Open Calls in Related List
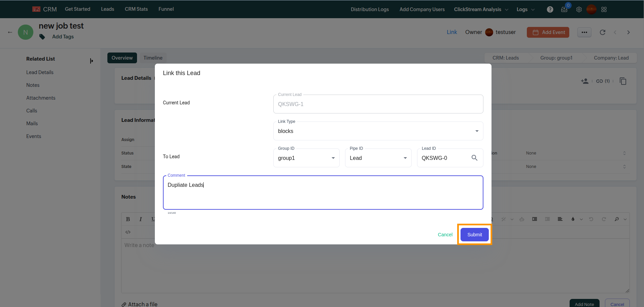644x307 pixels. pyautogui.click(x=32, y=111)
